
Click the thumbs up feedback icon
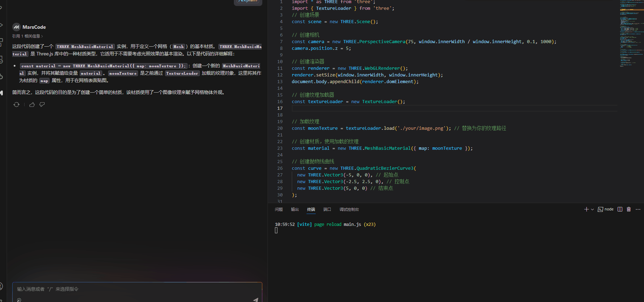(x=32, y=105)
